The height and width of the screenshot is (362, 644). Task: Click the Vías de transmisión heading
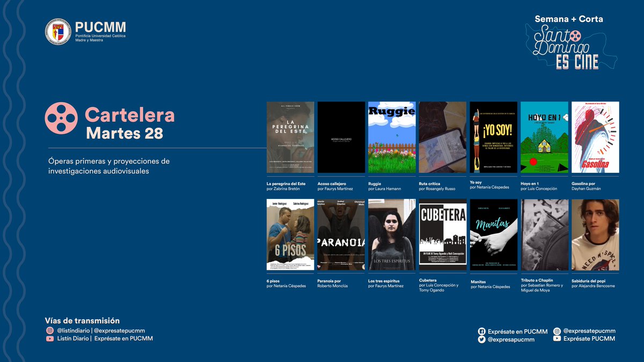point(83,321)
